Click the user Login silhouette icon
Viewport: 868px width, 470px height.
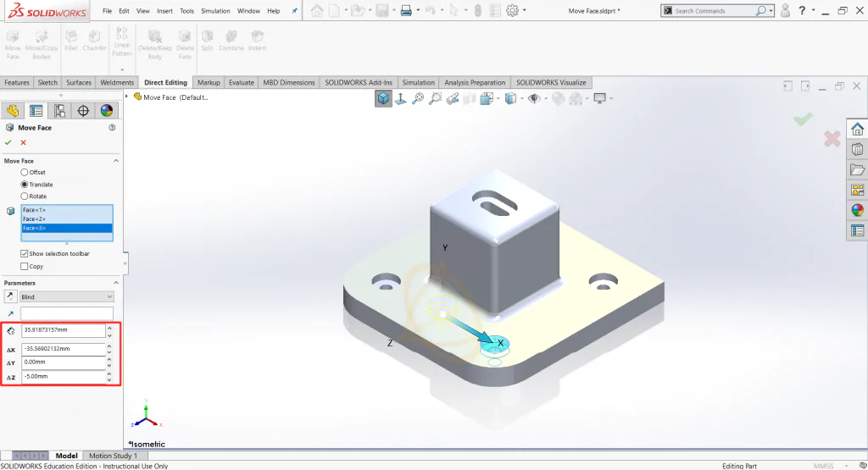[785, 10]
